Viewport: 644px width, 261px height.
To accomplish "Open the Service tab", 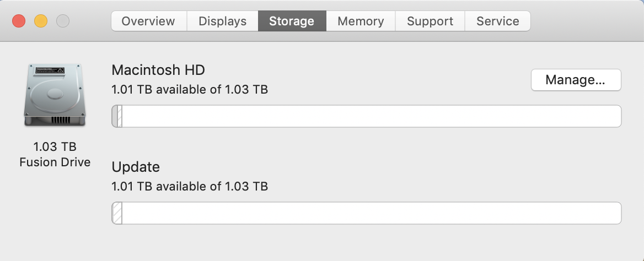I will [x=497, y=21].
